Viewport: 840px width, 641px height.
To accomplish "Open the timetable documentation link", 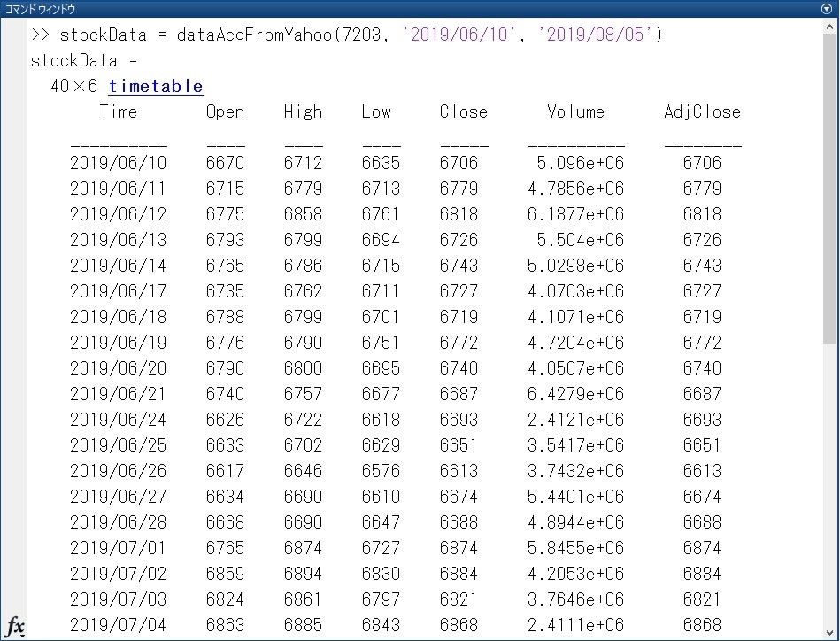I will 156,86.
